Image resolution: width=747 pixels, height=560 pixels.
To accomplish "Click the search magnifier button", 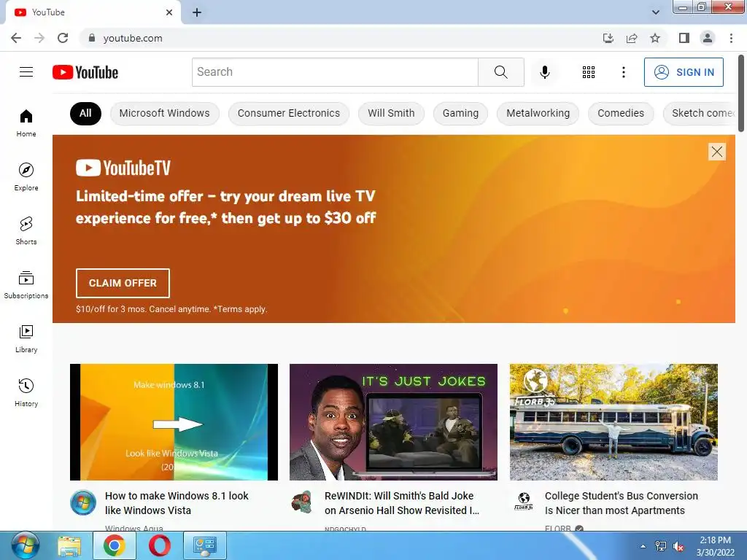I will tap(500, 72).
